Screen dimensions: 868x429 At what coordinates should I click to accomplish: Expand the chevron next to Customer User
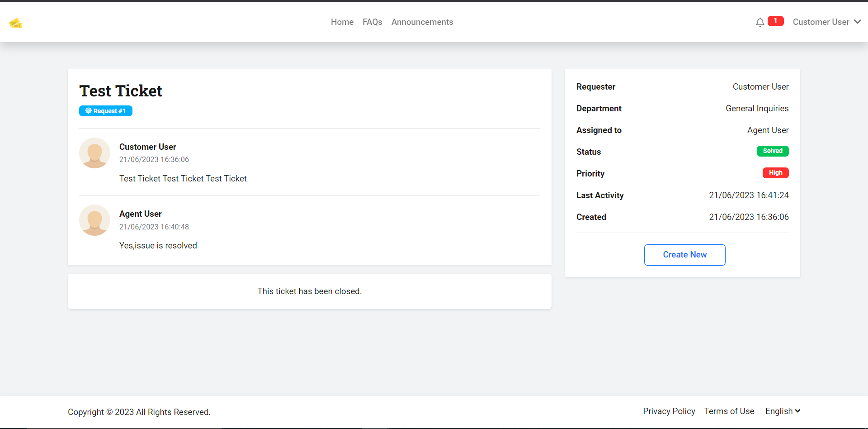(858, 22)
